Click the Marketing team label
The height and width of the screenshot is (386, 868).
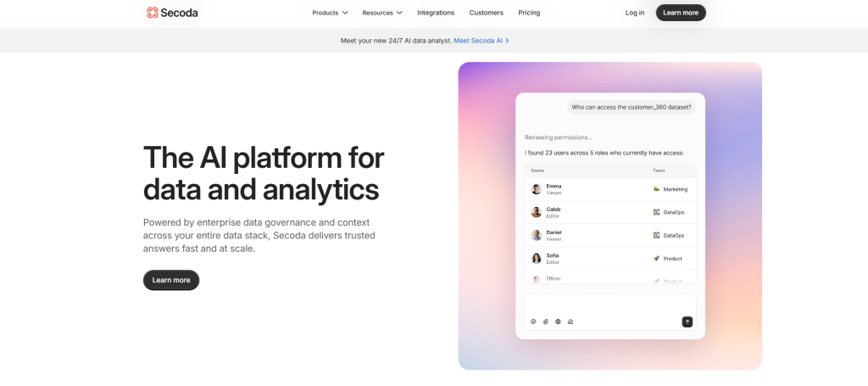[x=676, y=189]
